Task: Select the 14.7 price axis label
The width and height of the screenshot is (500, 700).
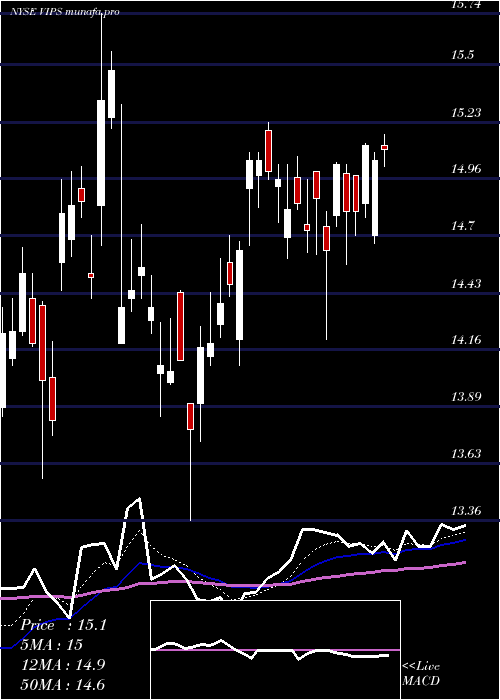Action: tap(462, 226)
